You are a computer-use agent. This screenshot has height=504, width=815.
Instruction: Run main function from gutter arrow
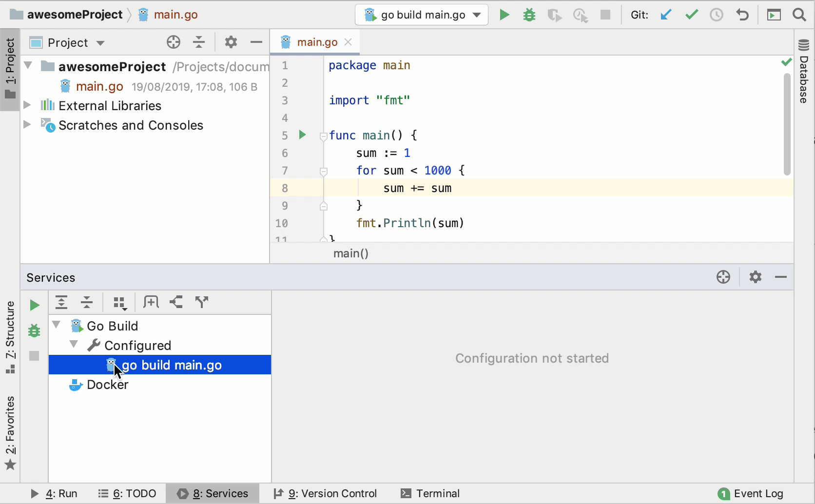tap(302, 135)
